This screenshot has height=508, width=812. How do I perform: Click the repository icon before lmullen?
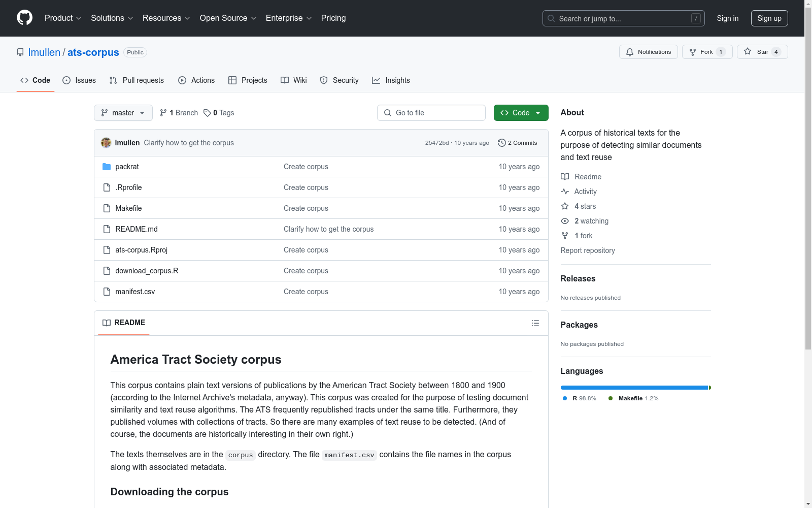(x=20, y=52)
